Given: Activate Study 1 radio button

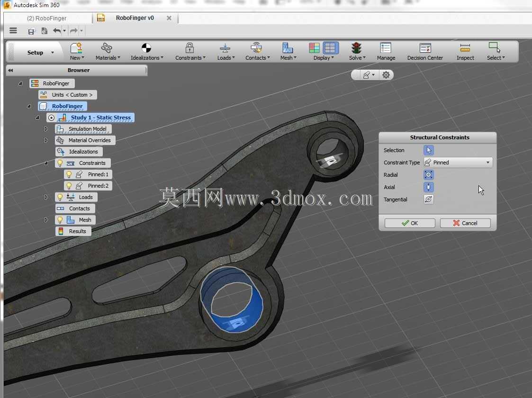Looking at the screenshot, I should coord(51,118).
